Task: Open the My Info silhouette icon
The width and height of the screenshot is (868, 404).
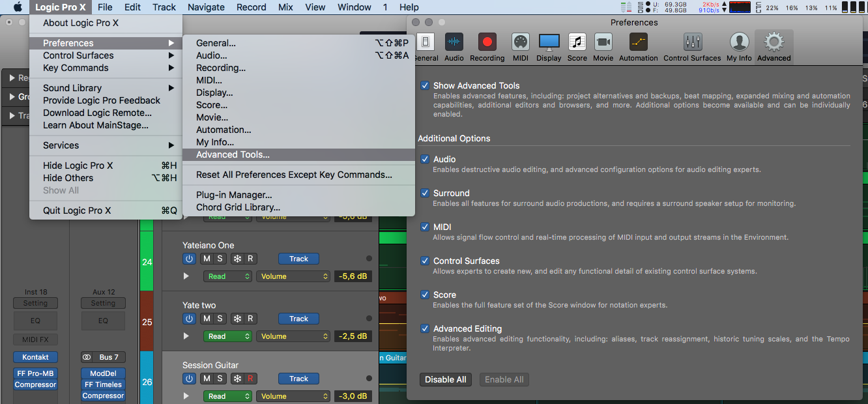Action: [739, 42]
